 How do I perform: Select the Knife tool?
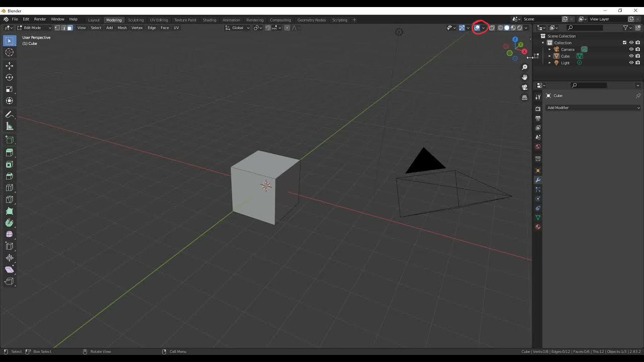[9, 200]
